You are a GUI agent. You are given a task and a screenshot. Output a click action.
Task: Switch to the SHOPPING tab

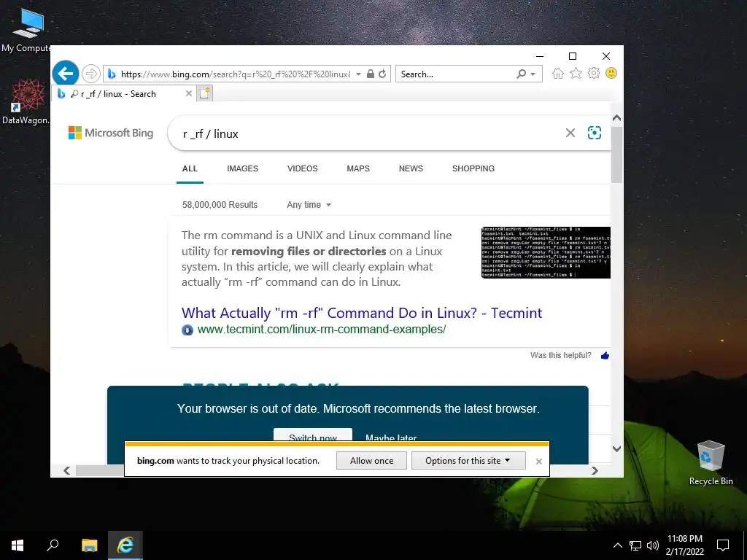[473, 168]
